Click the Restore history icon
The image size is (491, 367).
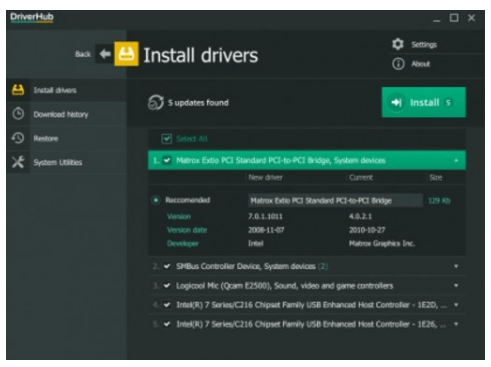(x=18, y=138)
